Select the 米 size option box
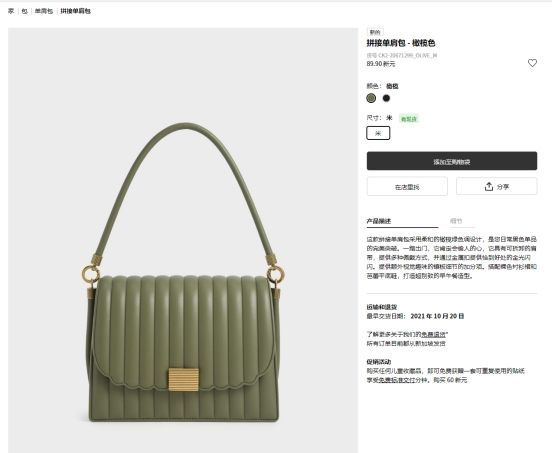 click(378, 133)
